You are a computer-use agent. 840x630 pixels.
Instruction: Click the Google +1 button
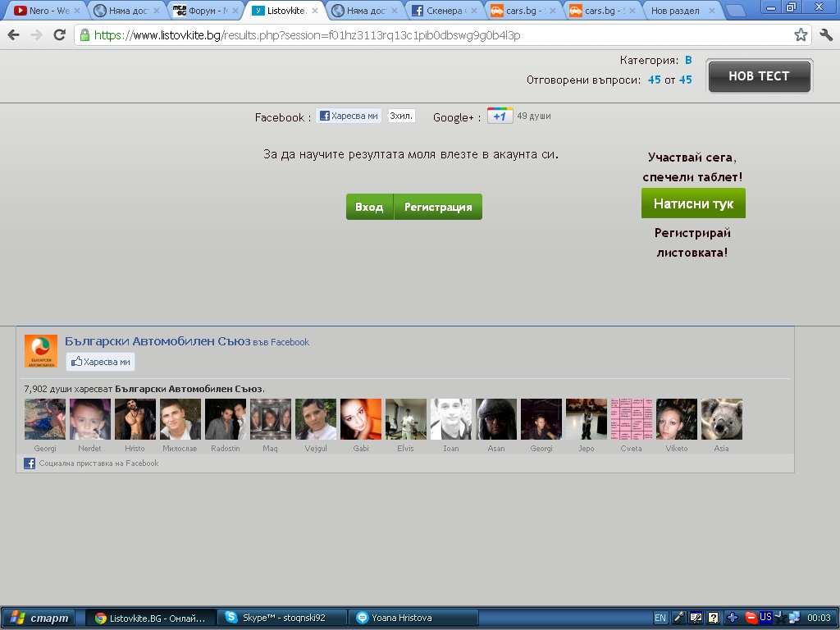pyautogui.click(x=500, y=116)
